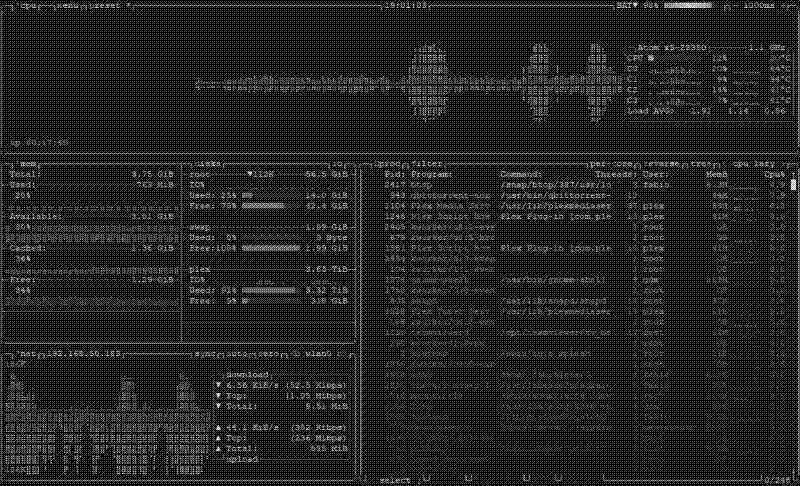Click the process list scroll-up arrow
800x486 pixels.
click(793, 174)
